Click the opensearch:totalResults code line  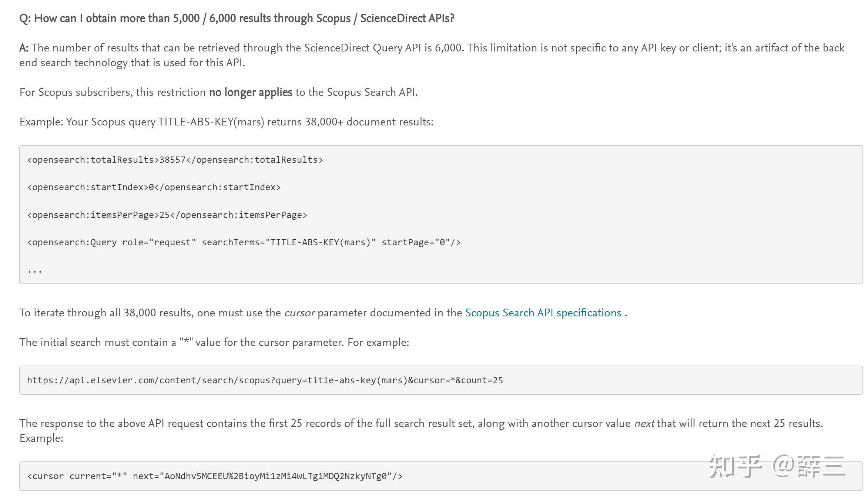[175, 160]
